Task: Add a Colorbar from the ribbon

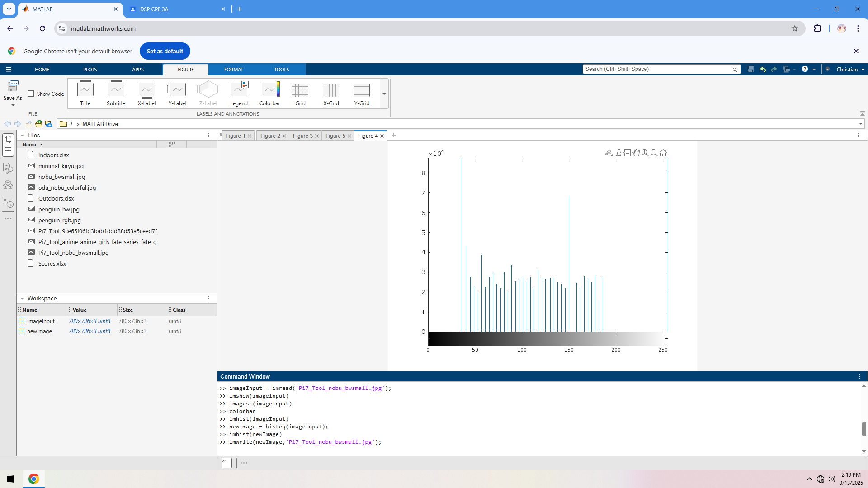Action: (269, 94)
